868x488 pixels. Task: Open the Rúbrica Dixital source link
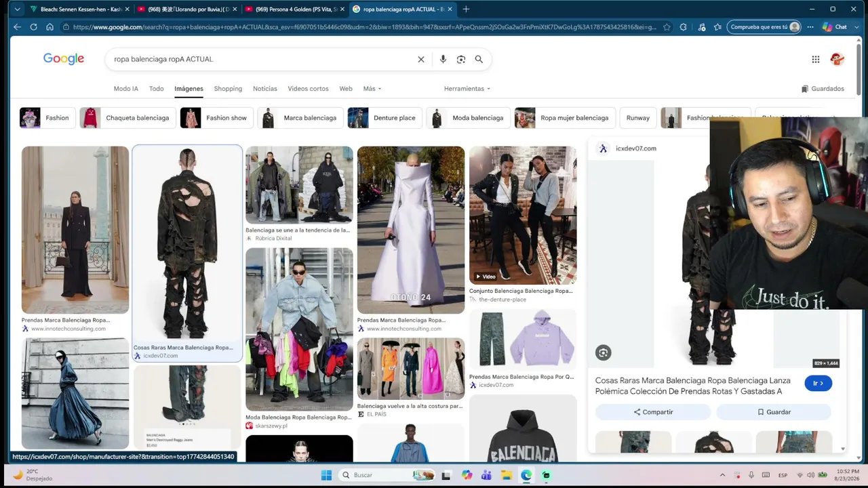tap(274, 239)
